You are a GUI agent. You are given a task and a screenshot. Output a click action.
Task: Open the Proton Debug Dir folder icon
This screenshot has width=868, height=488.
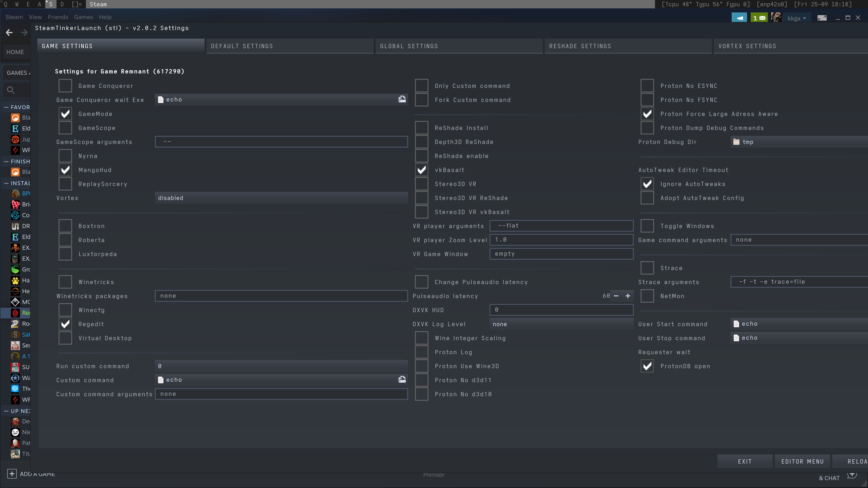click(737, 142)
